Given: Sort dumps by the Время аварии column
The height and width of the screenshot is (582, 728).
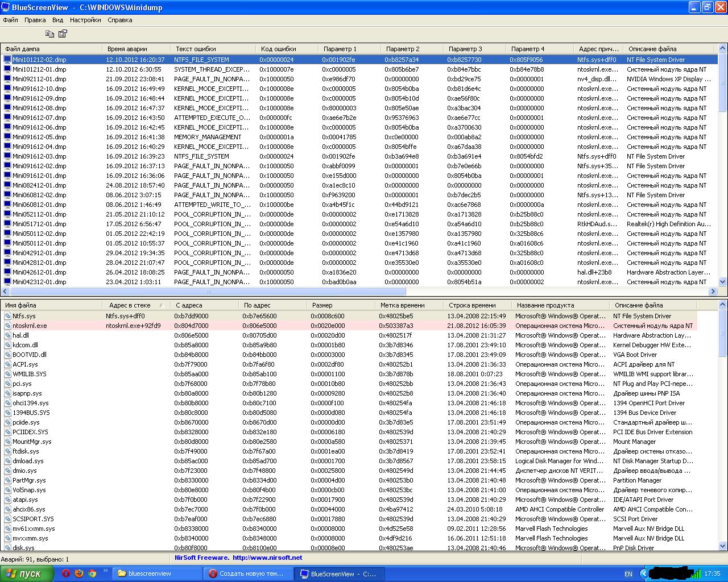Looking at the screenshot, I should (136, 49).
